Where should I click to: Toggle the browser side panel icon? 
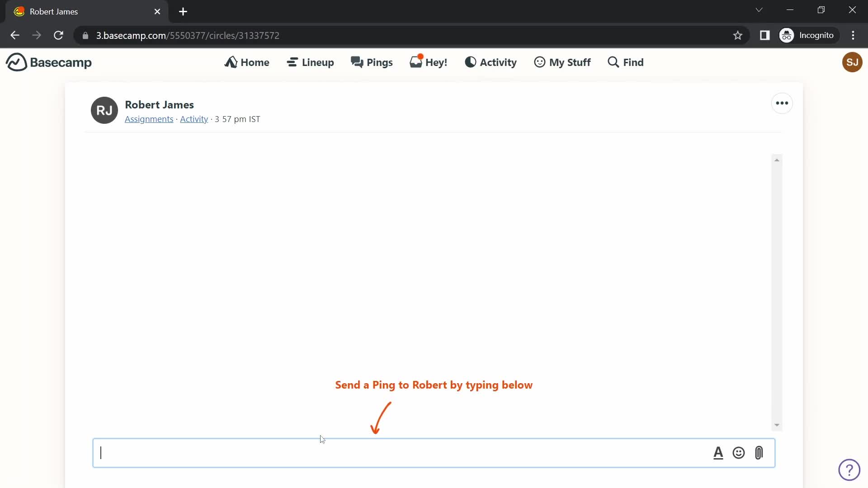[764, 35]
